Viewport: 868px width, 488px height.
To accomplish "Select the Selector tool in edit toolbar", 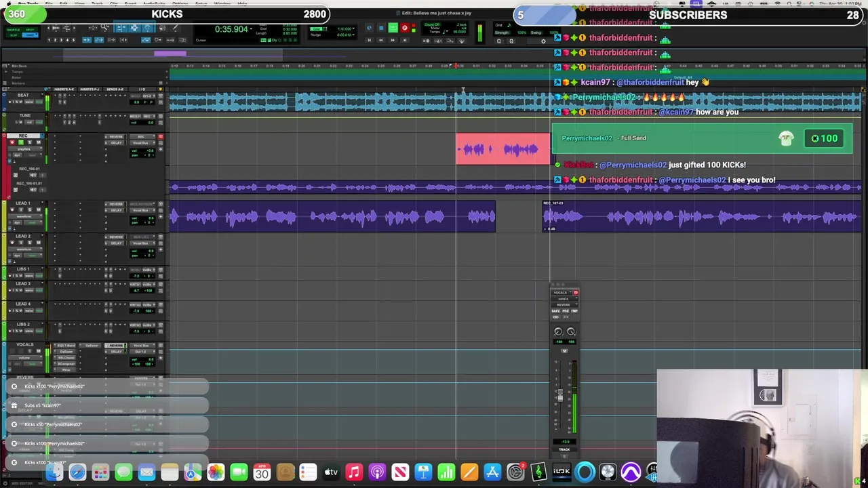I will pos(135,28).
